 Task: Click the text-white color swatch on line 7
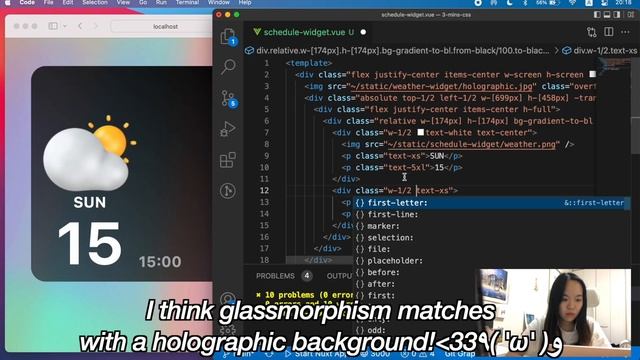tap(420, 133)
